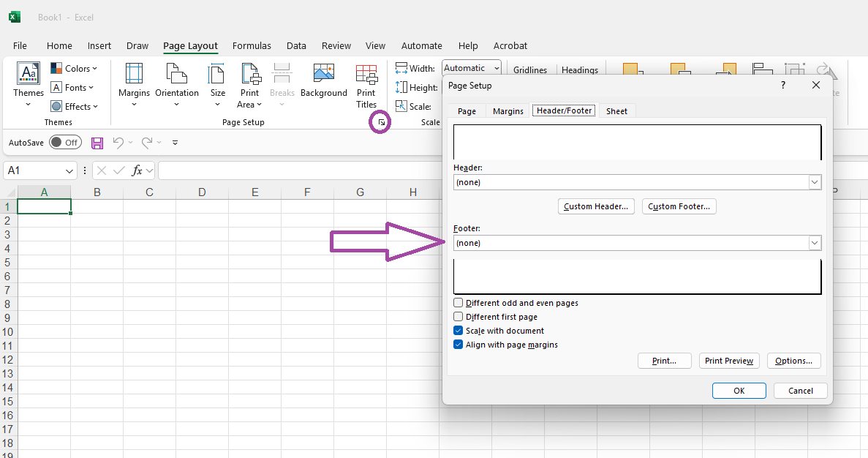
Task: Open the Draw ribbon tab
Action: pyautogui.click(x=137, y=45)
